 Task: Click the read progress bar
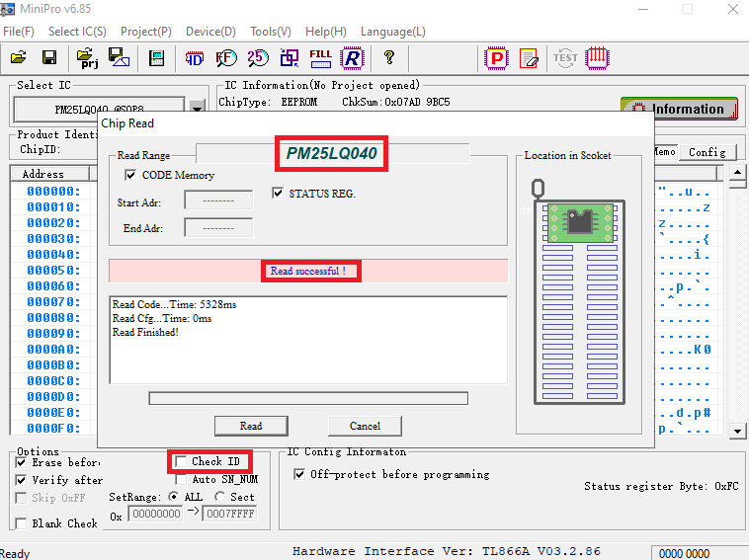point(307,398)
